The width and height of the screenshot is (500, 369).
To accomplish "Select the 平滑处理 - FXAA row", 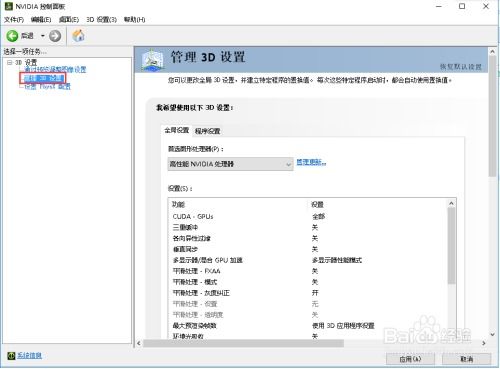I will tap(309, 271).
